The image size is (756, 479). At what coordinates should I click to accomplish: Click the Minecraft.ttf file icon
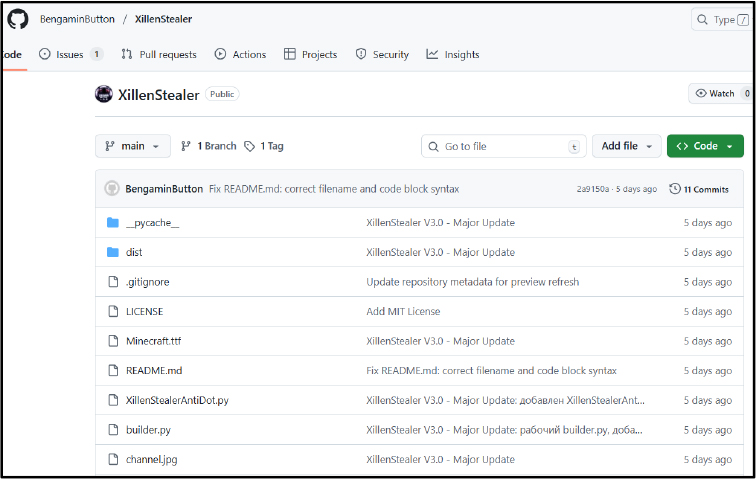point(113,341)
